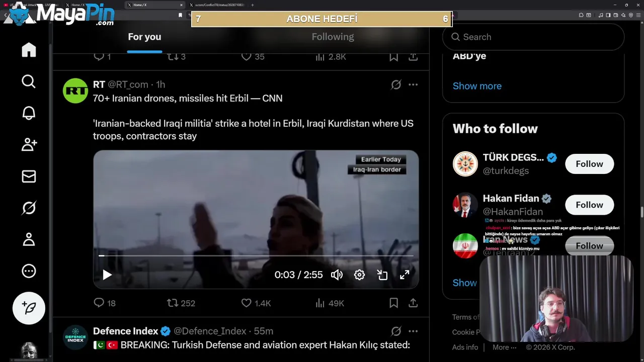
Task: Open three-dot menu on Defence Index post
Action: point(413,331)
